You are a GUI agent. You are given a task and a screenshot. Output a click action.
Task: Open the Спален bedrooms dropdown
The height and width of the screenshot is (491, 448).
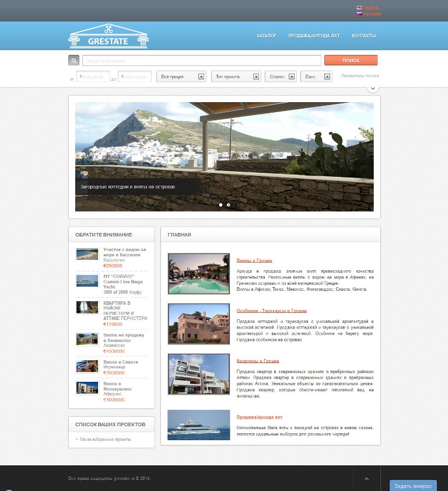coord(281,76)
